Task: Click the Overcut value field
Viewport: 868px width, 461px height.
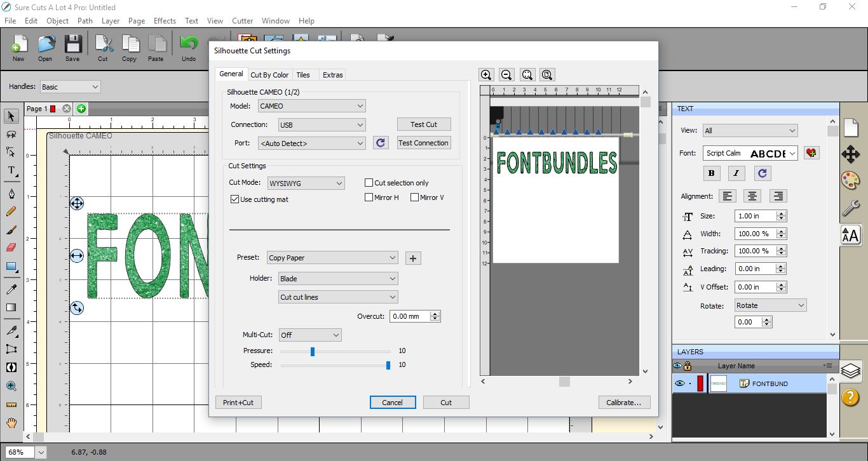Action: point(410,316)
